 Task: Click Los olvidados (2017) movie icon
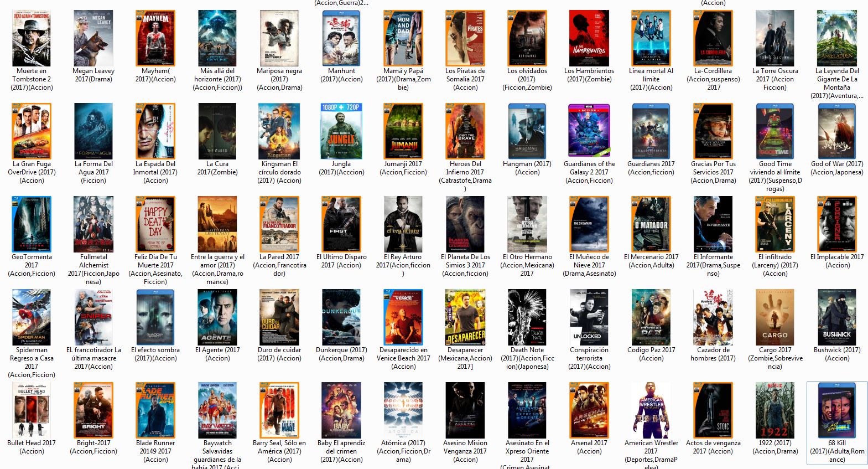(527, 38)
